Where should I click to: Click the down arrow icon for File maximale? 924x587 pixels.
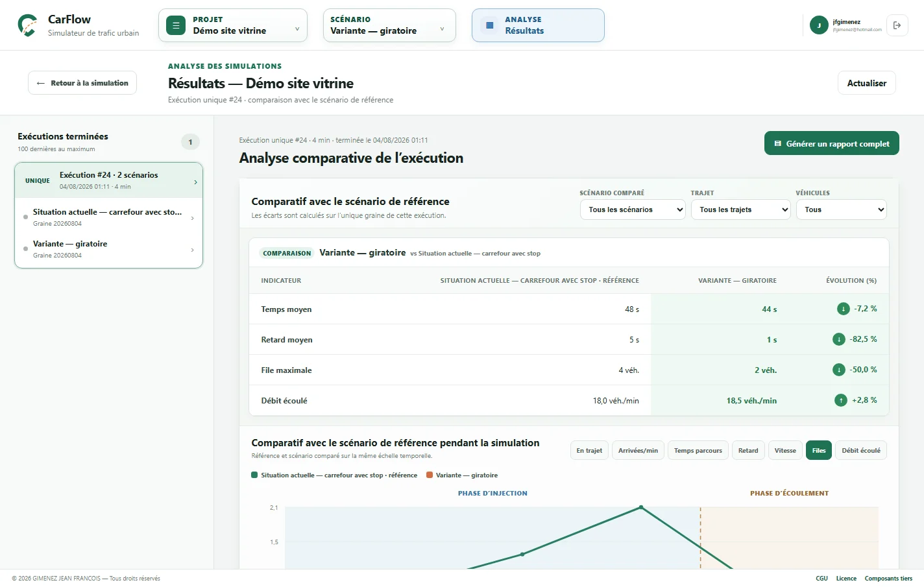[x=839, y=370]
